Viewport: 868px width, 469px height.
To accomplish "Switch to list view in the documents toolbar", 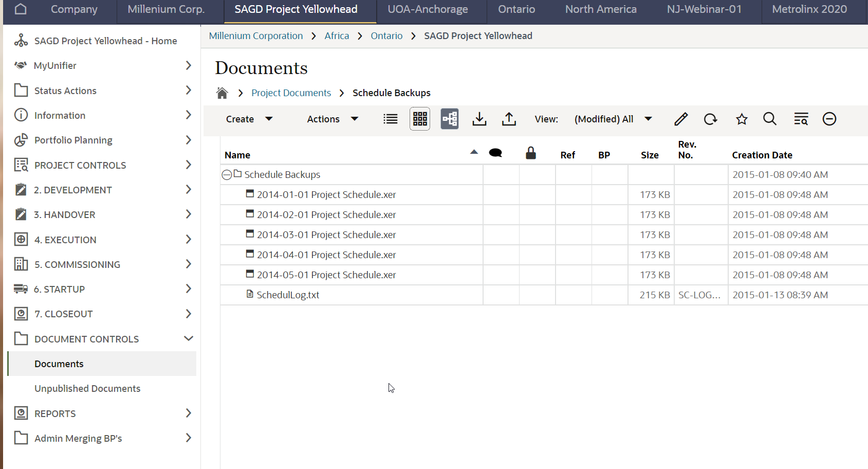I will tap(390, 119).
